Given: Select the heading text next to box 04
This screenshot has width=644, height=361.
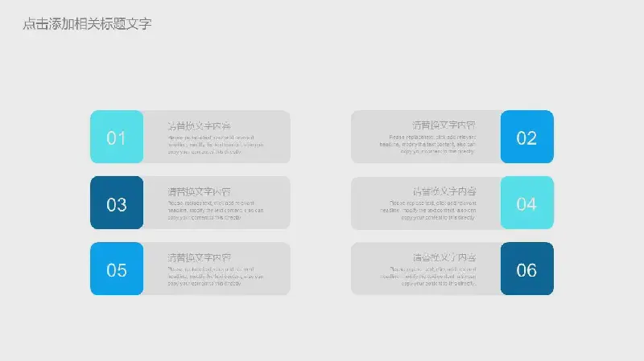Looking at the screenshot, I should [444, 191].
